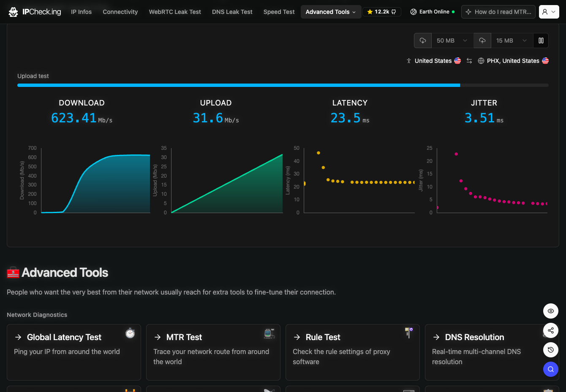
Task: Click the 623.41 Mb/s download value
Action: (x=82, y=118)
